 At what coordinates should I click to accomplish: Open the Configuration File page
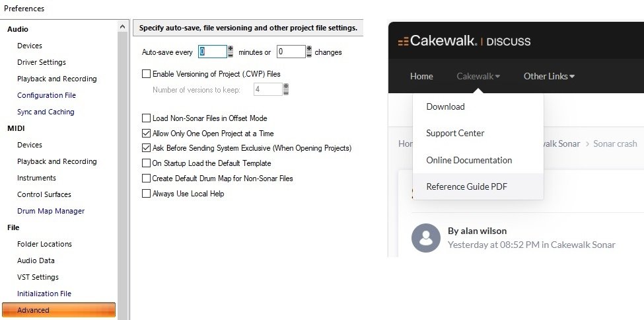[46, 95]
